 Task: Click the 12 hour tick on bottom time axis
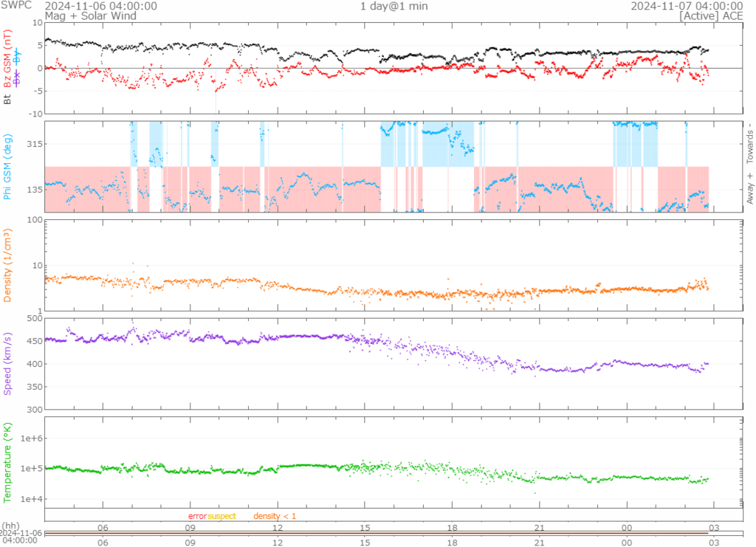(x=278, y=542)
